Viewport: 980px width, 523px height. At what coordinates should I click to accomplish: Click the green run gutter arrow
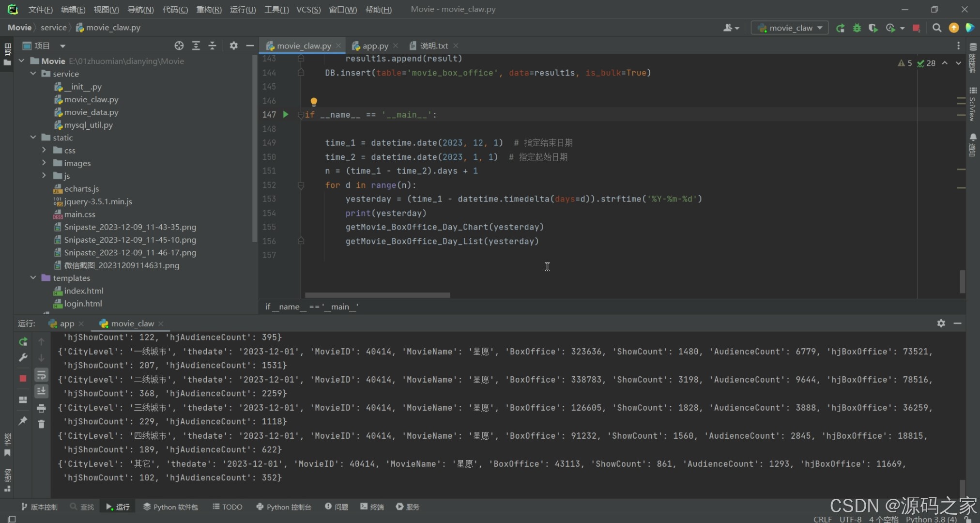click(x=286, y=115)
